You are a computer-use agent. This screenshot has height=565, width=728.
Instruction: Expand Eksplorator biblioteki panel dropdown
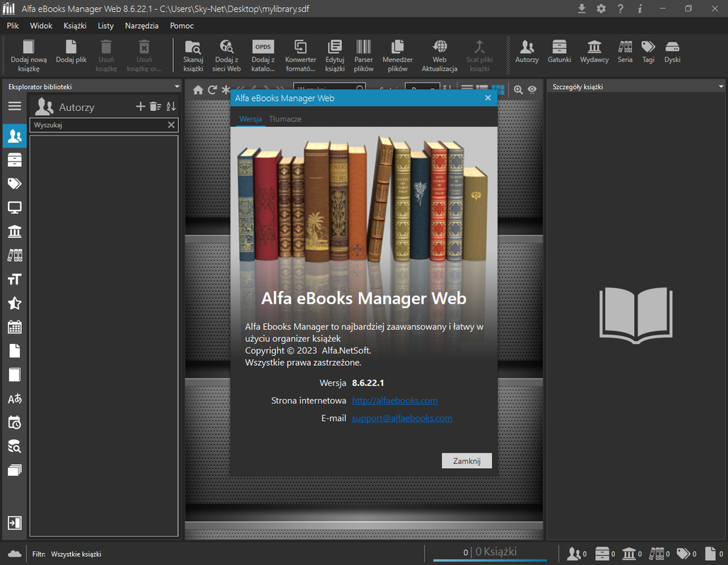[177, 87]
